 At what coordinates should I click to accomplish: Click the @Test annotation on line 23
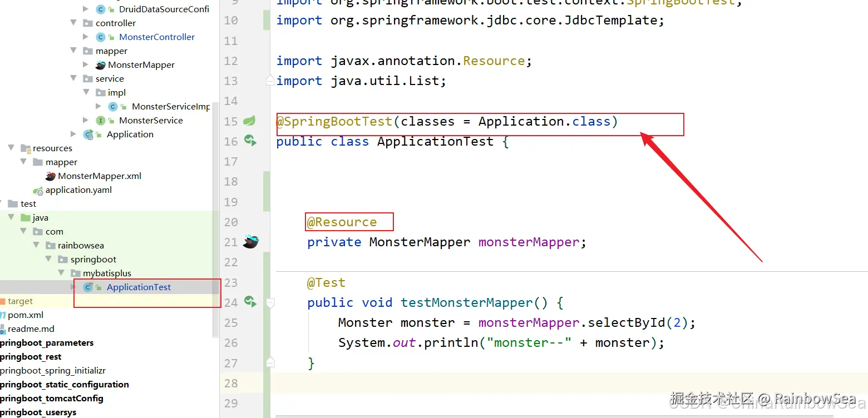click(327, 282)
